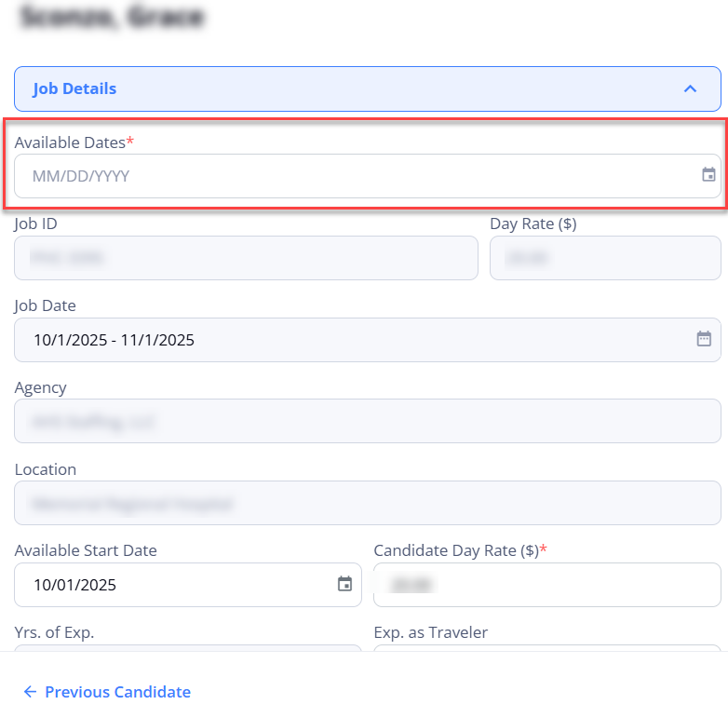Click the Job Date field showing 10/1/2025 - 11/1/2025
728x718 pixels.
[x=354, y=340]
